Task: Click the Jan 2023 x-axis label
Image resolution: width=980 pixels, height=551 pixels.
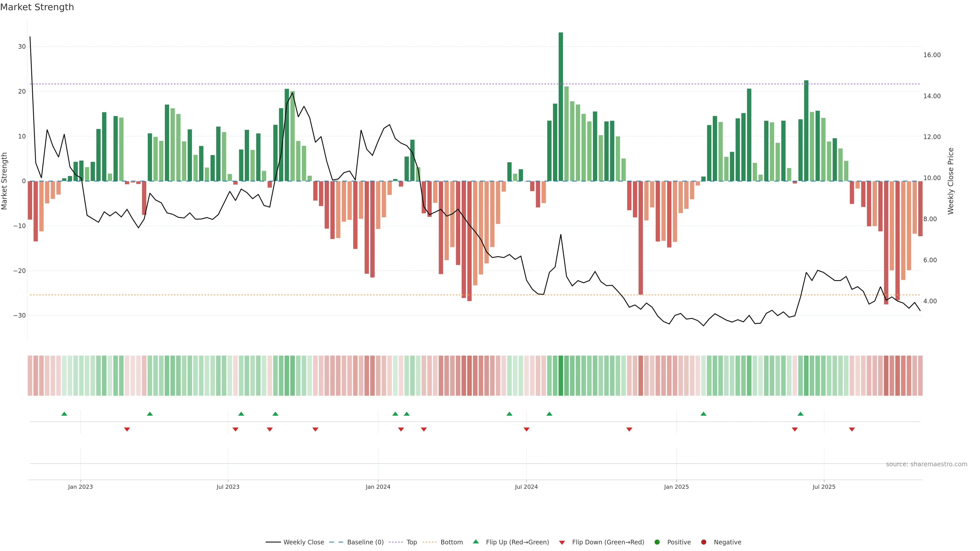Action: point(80,487)
